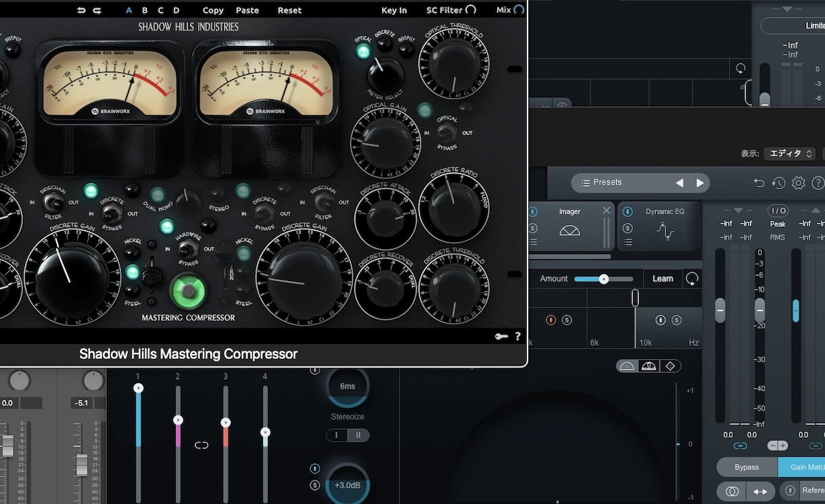Remove the Imager module with X
This screenshot has width=825, height=504.
coord(607,211)
